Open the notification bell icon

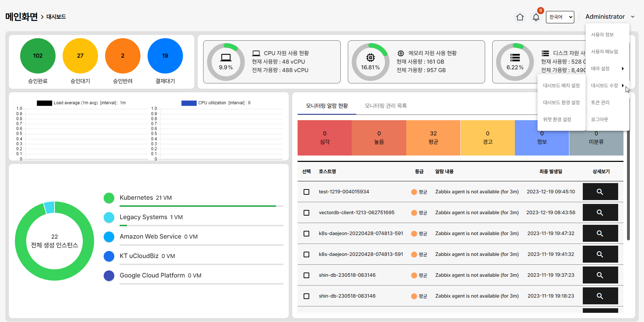click(x=536, y=17)
